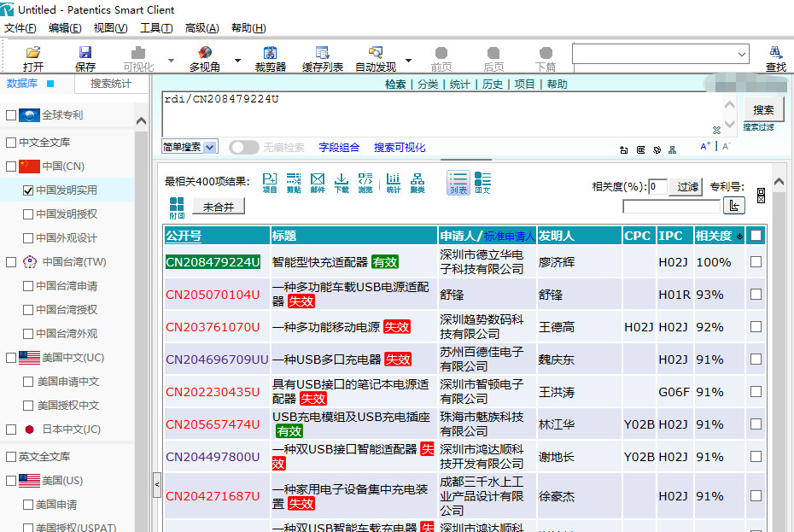Switch to the 搜索统计 tab

(111, 84)
